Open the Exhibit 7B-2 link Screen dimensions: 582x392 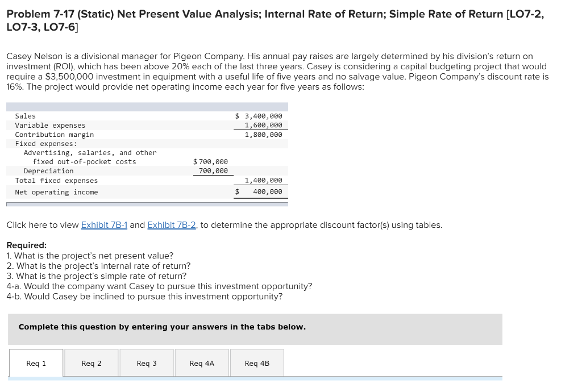point(172,225)
